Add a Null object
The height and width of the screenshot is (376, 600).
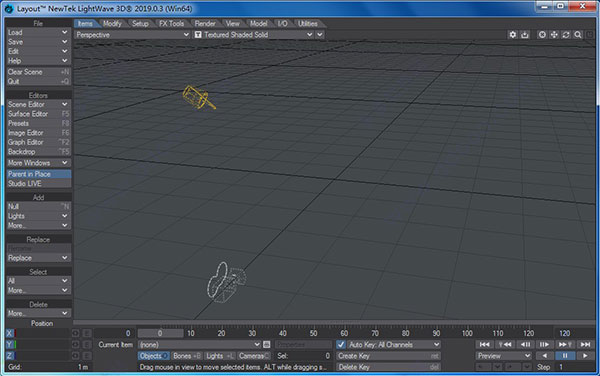tap(39, 207)
